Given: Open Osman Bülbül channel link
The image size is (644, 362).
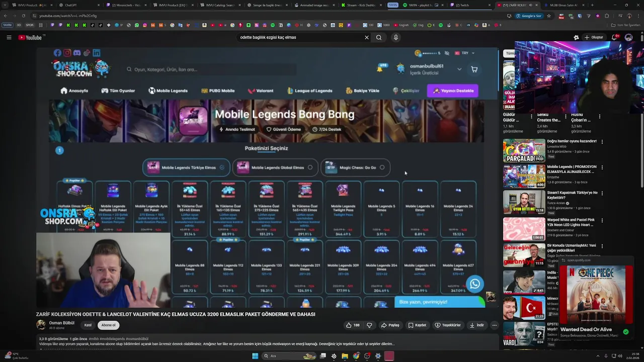Looking at the screenshot, I should click(61, 323).
